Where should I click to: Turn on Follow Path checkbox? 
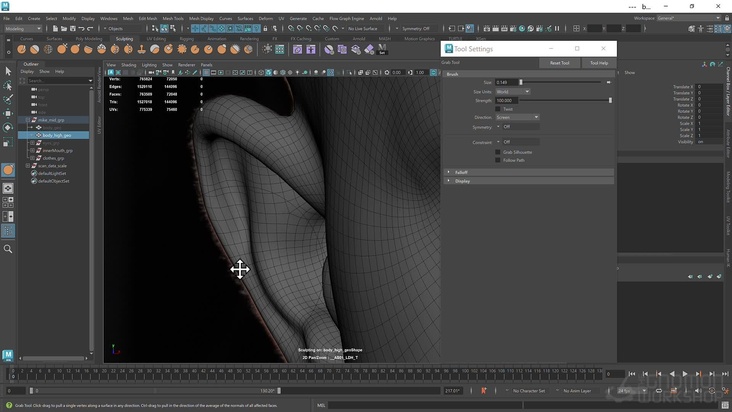[x=498, y=160]
